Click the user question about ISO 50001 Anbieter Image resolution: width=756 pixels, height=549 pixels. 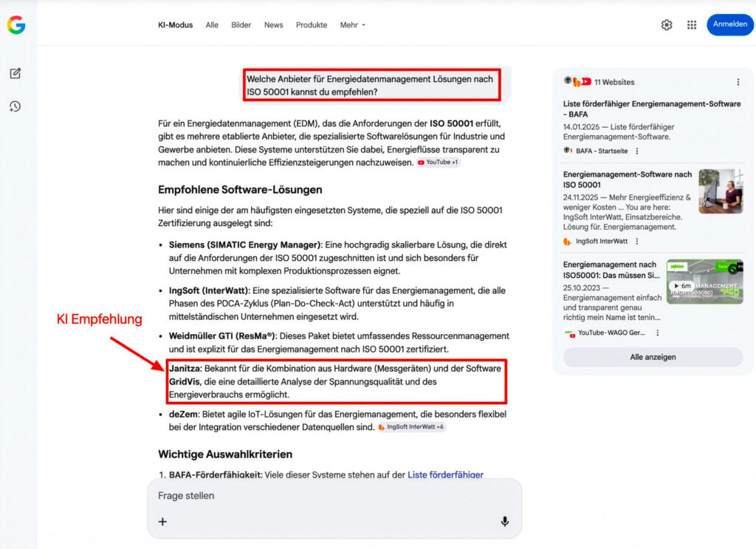tap(370, 86)
